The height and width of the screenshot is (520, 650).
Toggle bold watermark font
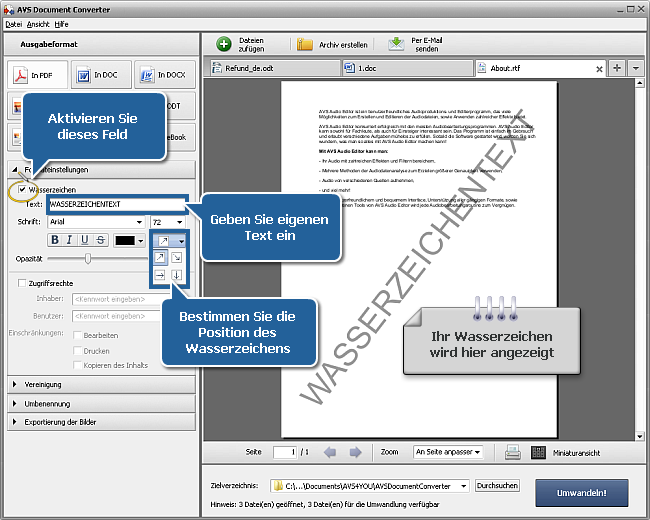[x=55, y=240]
